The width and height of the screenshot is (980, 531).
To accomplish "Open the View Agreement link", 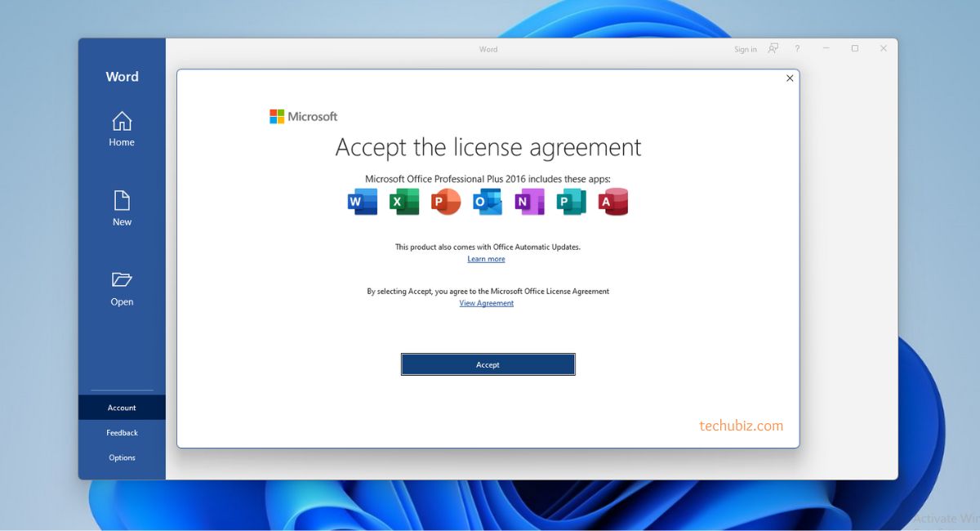I will (486, 303).
